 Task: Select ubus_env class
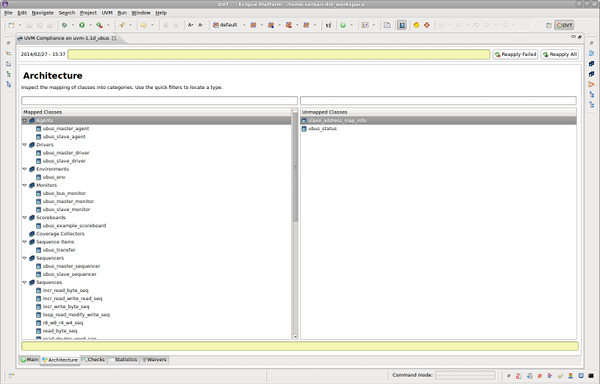point(54,177)
